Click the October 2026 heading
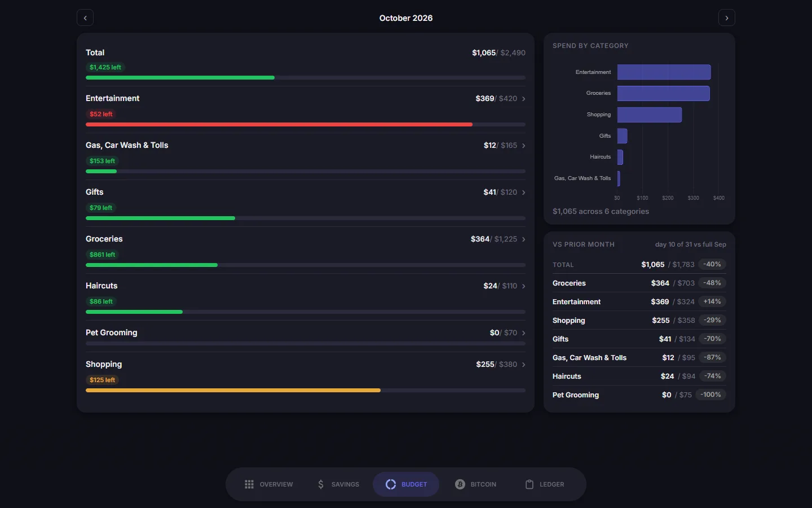This screenshot has height=508, width=812. (406, 18)
